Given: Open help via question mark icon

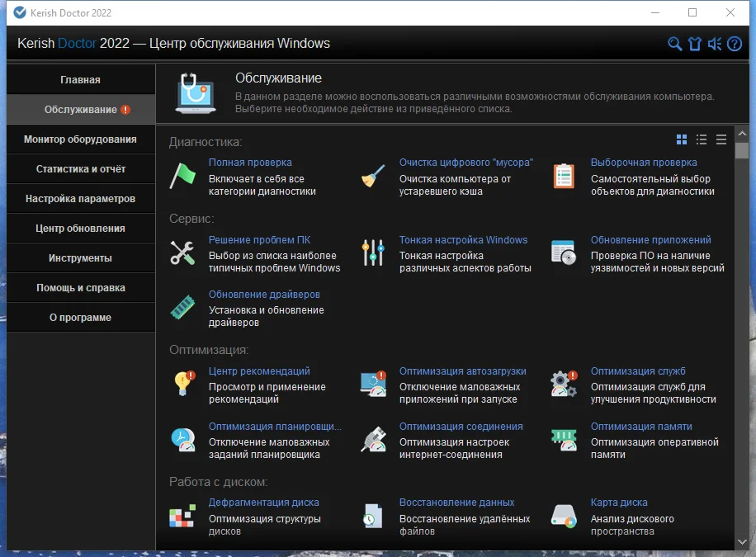Looking at the screenshot, I should (x=735, y=44).
